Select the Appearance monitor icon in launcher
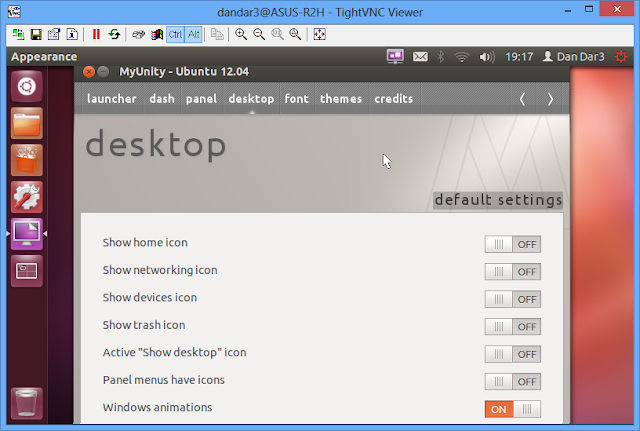 [x=27, y=233]
